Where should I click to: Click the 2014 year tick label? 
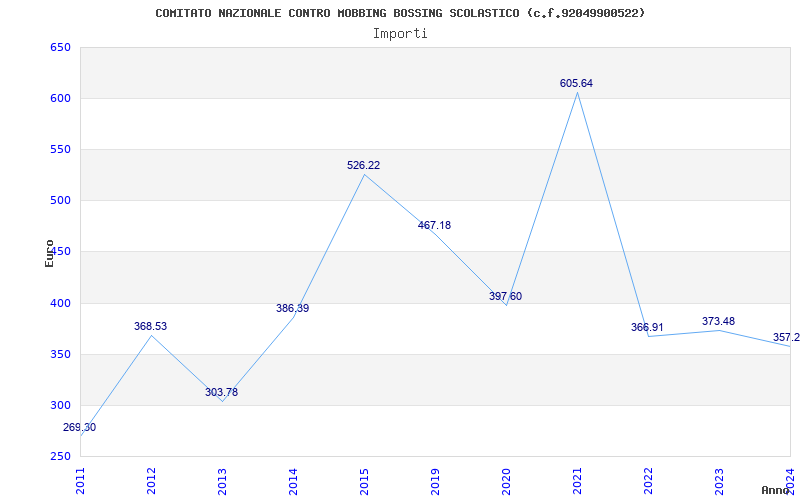(x=293, y=481)
